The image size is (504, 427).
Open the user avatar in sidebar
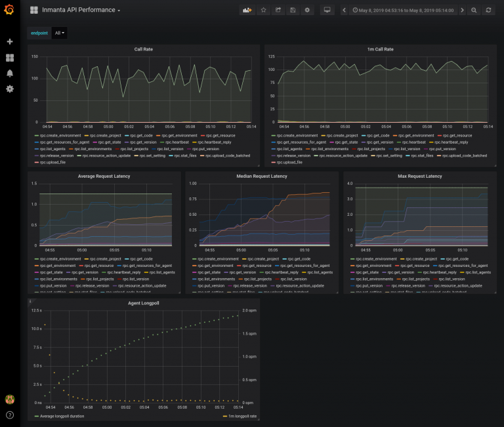click(x=10, y=399)
